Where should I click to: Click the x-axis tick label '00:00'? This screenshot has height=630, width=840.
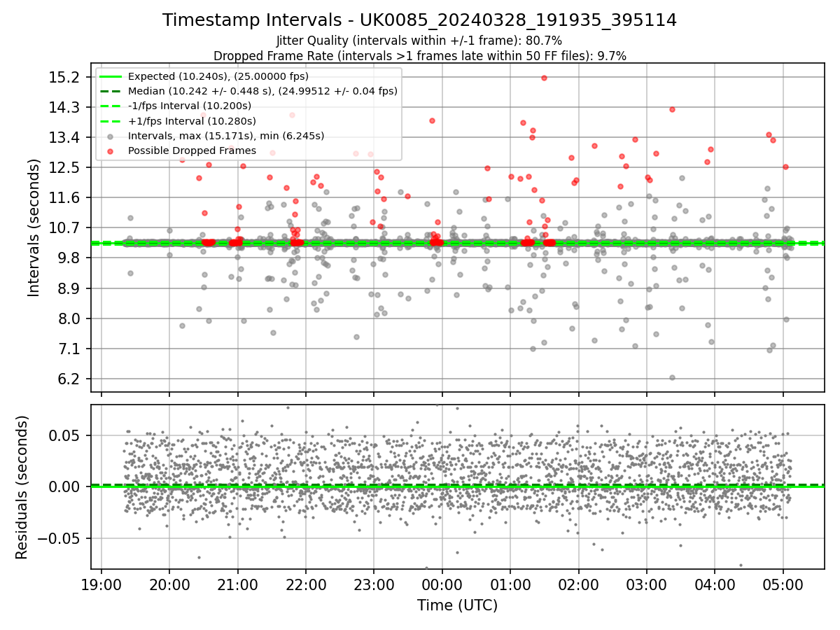pyautogui.click(x=442, y=584)
